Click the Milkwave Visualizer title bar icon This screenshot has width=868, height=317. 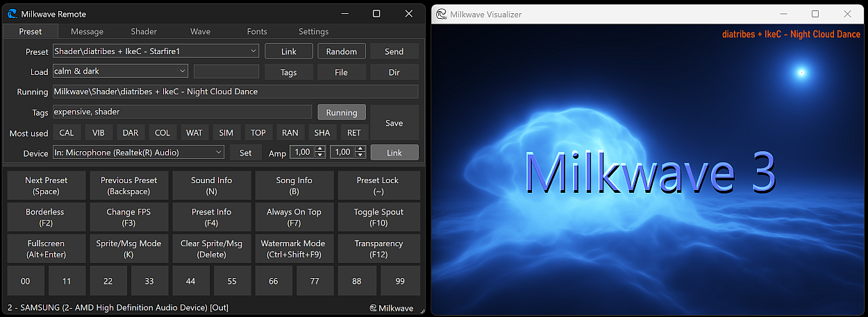(x=441, y=14)
